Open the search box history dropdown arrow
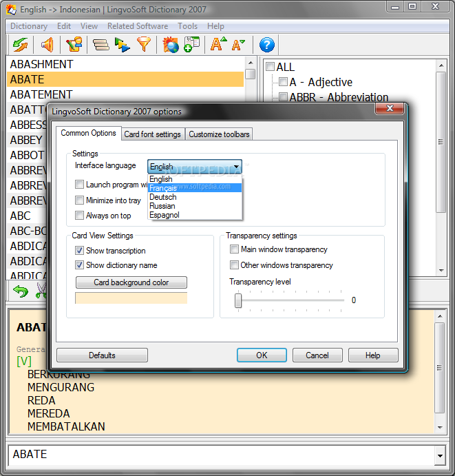Screen dimensions: 455x476 click(440, 455)
